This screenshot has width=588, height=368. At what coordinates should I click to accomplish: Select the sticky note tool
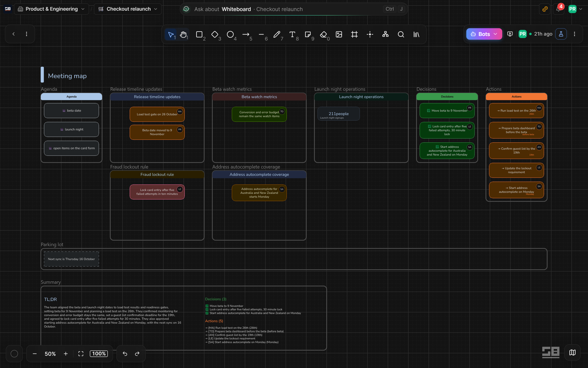308,34
